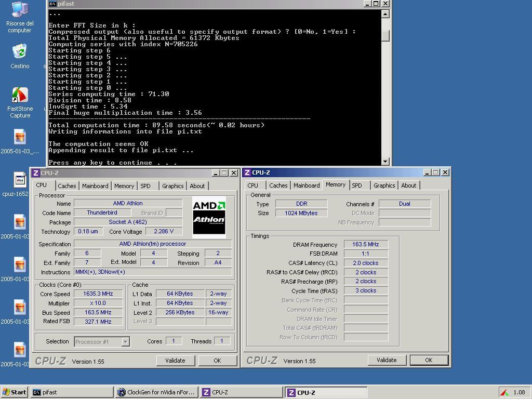Click the CAS# Latency value 2.0 clocks
This screenshot has width=532, height=399.
[x=366, y=263]
